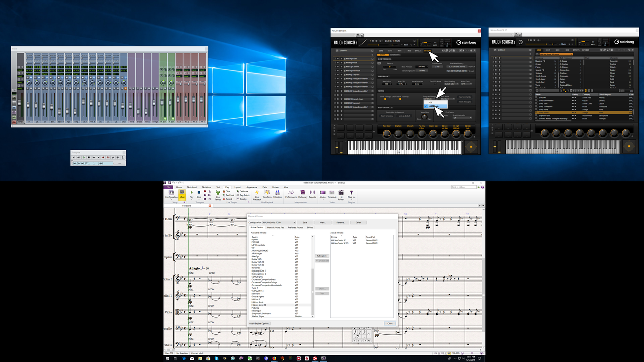Image resolution: width=644 pixels, height=362 pixels.
Task: Click the Smoothing knob in HALion options
Action: [x=424, y=117]
